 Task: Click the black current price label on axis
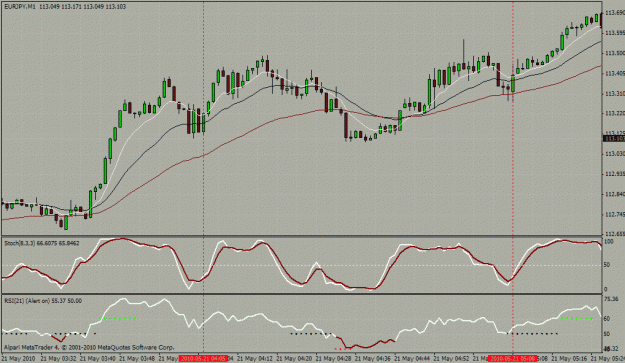pos(614,139)
